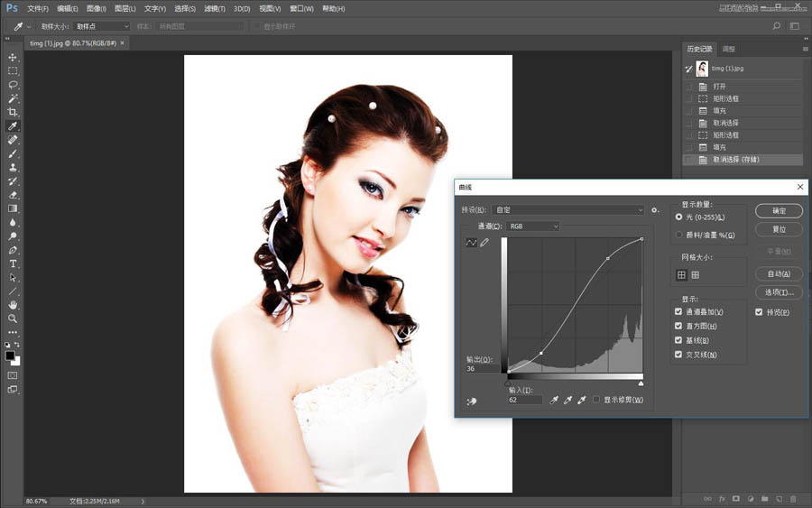812x508 pixels.
Task: Click the preset options gear icon
Action: pyautogui.click(x=655, y=210)
